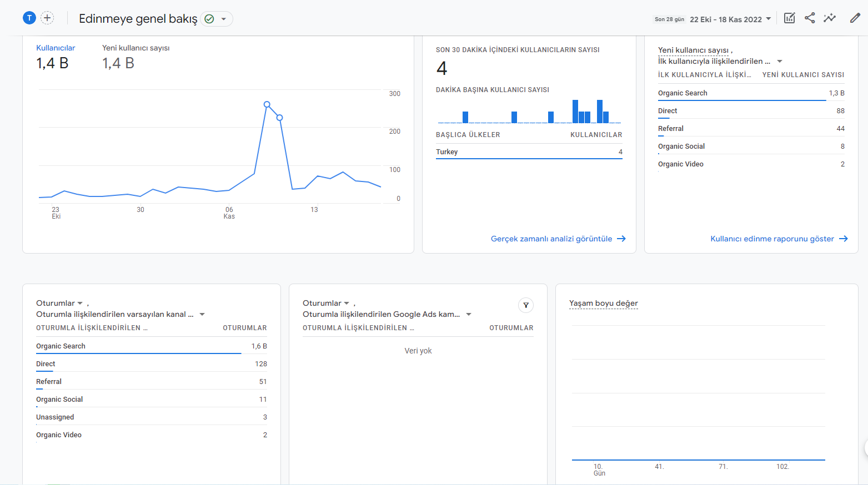Click the share report icon
Image resolution: width=868 pixels, height=485 pixels.
coord(810,18)
